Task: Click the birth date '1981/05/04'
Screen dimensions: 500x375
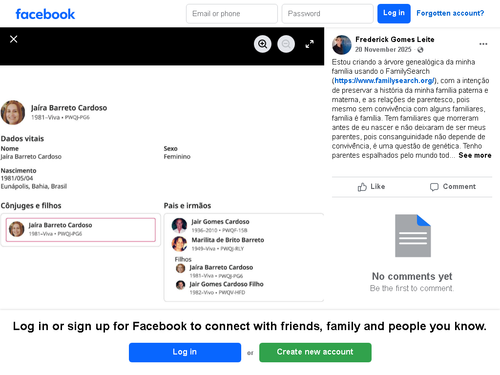Action: [x=17, y=178]
